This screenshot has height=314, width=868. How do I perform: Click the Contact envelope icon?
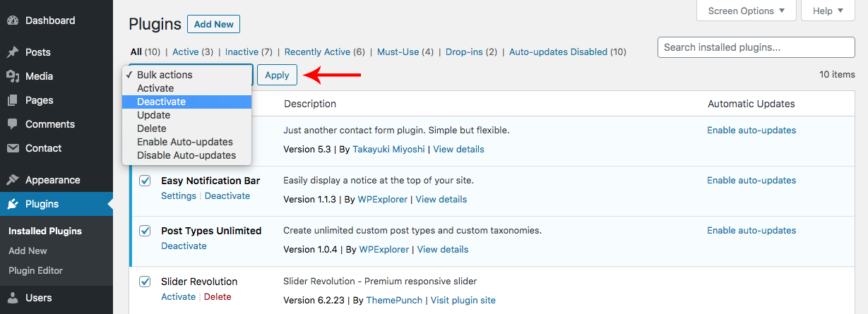pyautogui.click(x=13, y=148)
